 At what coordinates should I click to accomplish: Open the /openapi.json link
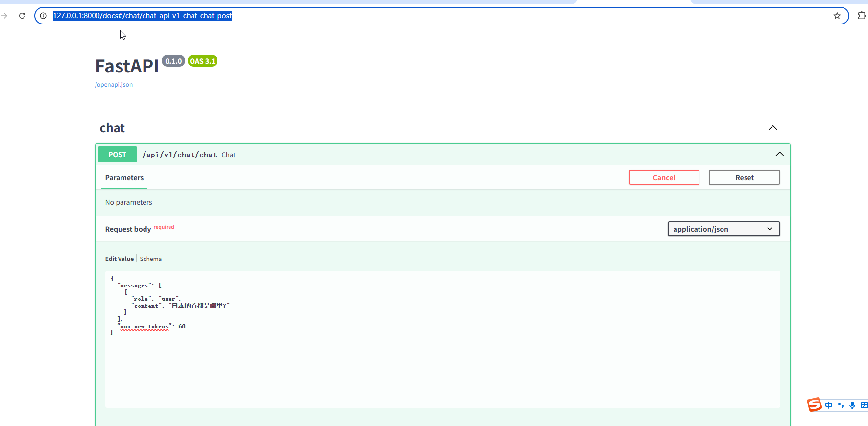(114, 85)
